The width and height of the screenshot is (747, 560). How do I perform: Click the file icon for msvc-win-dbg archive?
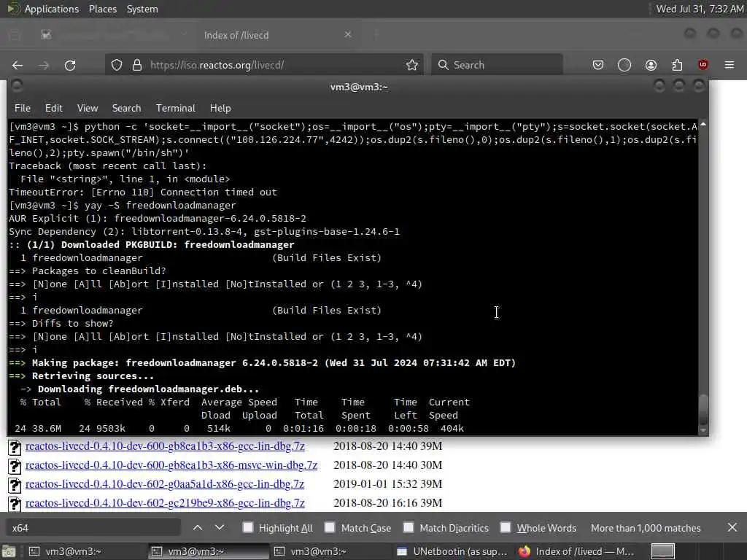[x=15, y=466]
